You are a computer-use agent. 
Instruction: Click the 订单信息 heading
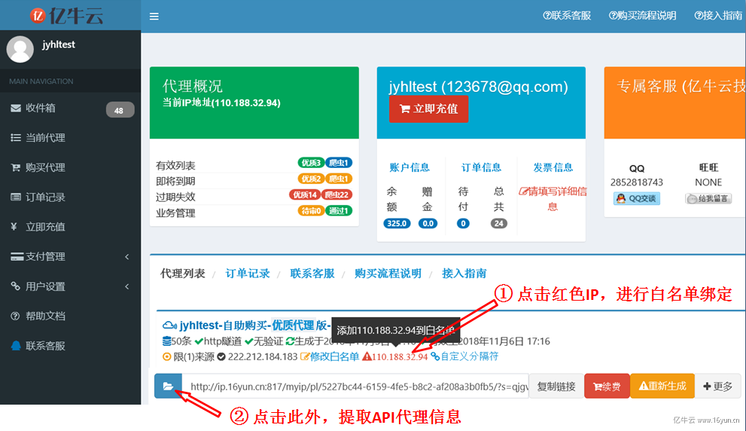[x=481, y=167]
